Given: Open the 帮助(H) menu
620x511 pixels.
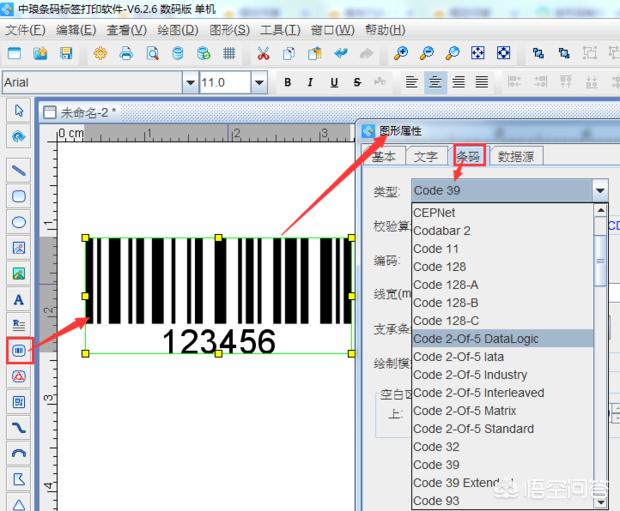Looking at the screenshot, I should click(385, 30).
